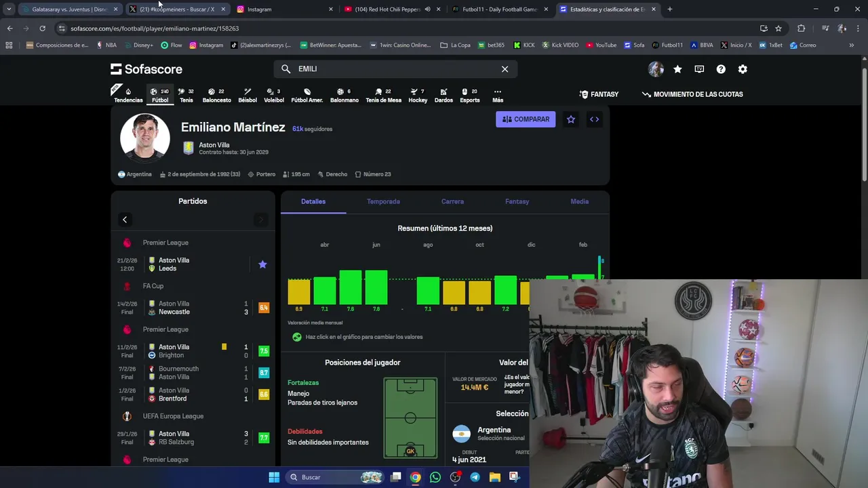
Task: Click the Comparar button
Action: tap(526, 119)
